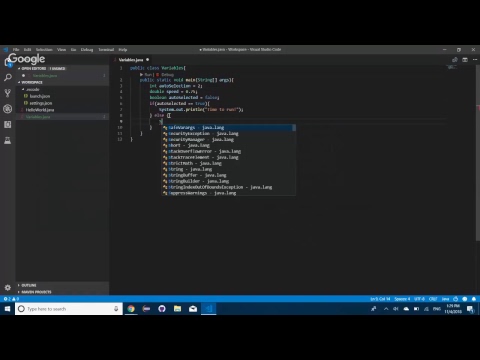Choose SafeVarargs from the suggestion list
480x360 pixels.
click(x=229, y=127)
